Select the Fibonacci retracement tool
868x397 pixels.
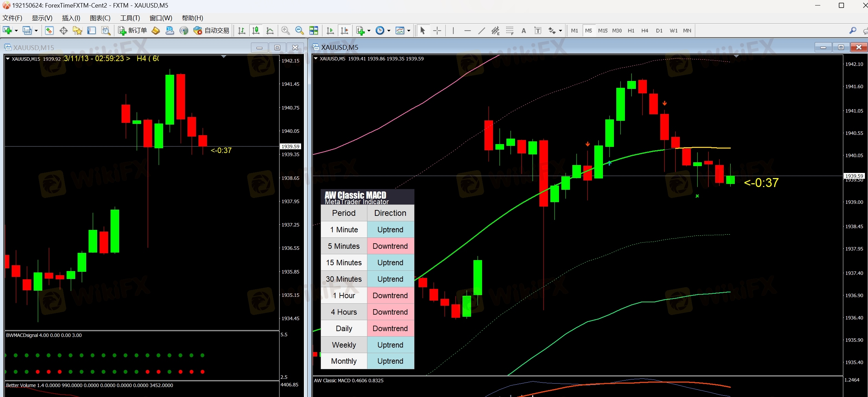coord(510,31)
